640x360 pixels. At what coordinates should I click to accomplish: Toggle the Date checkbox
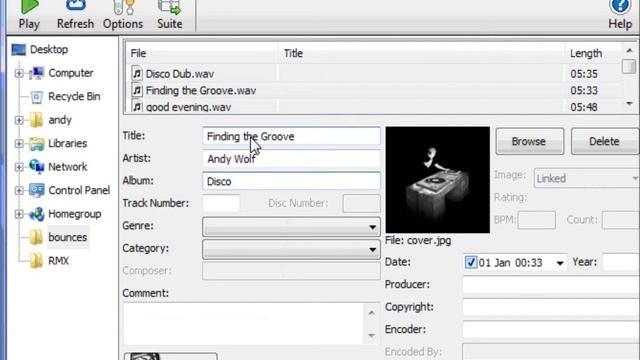471,262
